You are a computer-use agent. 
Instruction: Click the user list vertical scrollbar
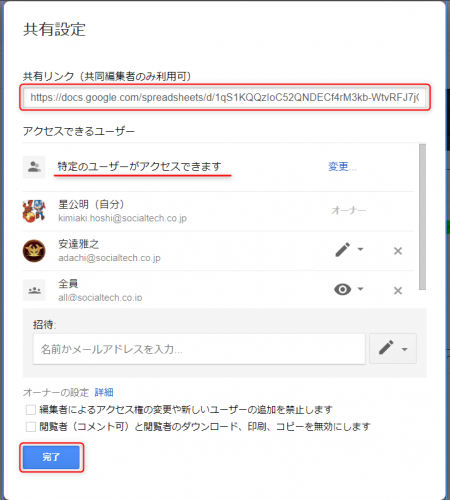(x=422, y=217)
